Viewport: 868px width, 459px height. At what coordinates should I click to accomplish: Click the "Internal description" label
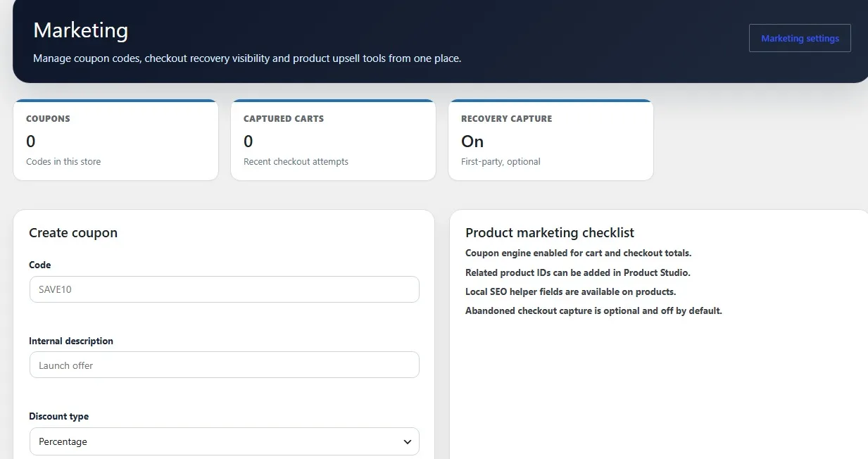[71, 341]
